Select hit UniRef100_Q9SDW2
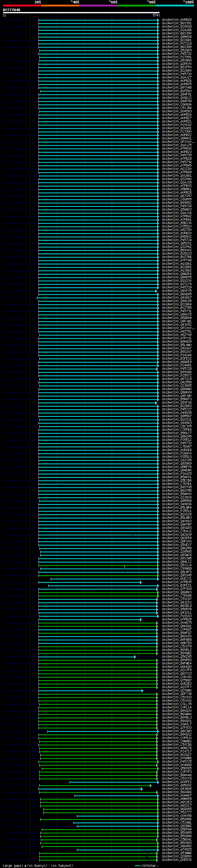The width and height of the screenshot is (197, 868). (x=177, y=826)
